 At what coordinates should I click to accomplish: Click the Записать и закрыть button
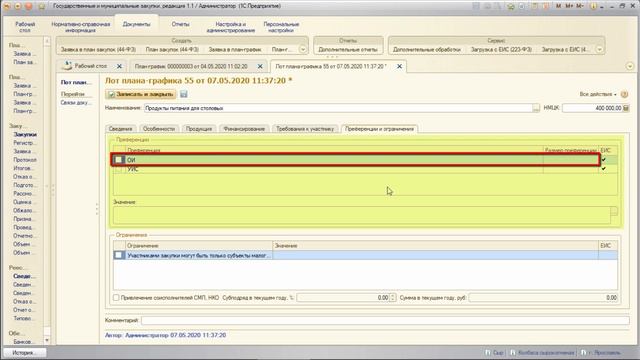(x=141, y=94)
